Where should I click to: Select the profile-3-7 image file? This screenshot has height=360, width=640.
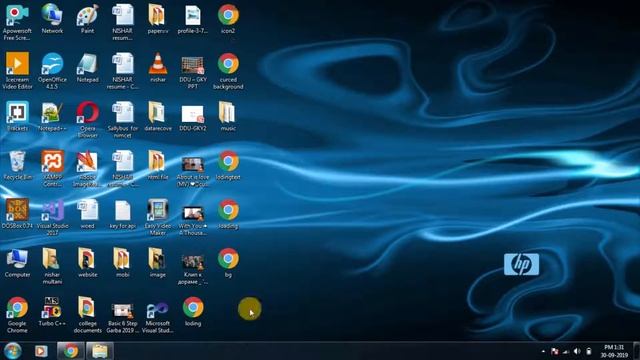click(193, 19)
